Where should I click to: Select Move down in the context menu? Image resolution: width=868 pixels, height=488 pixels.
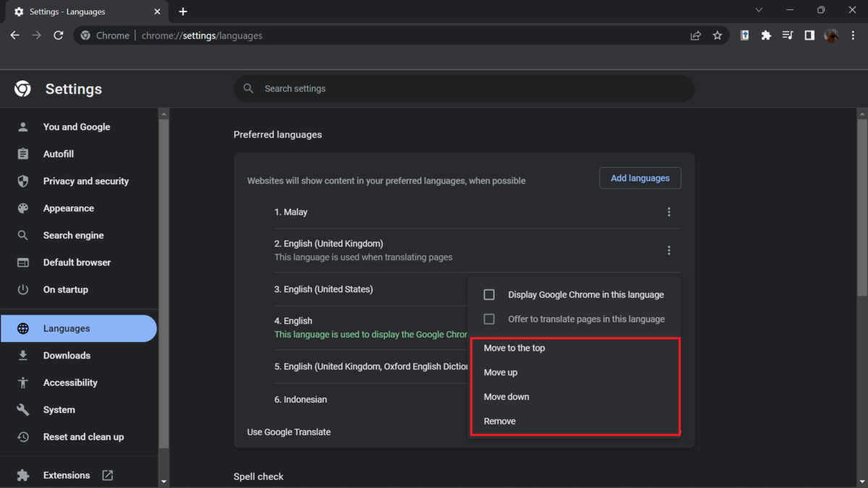[506, 397]
